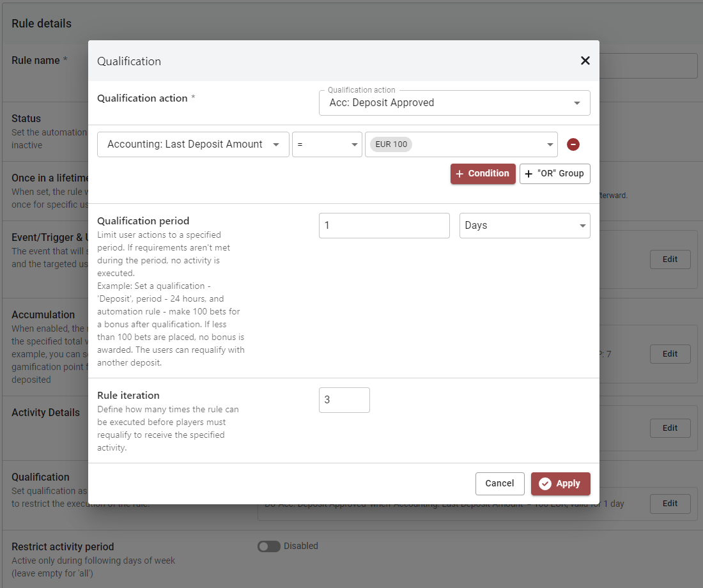
Task: Close the Qualification dialog with X icon
Action: [585, 61]
